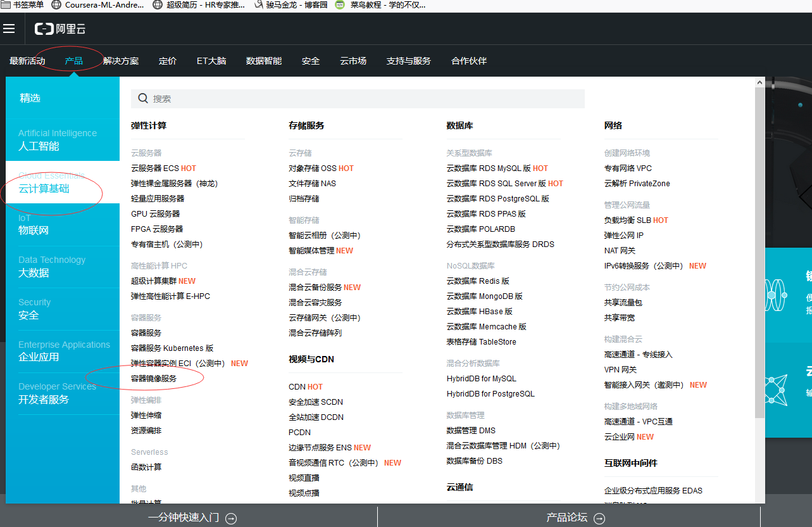Select the Security 安全 sidebar category
Screen dimensions: 812x527
tap(63, 309)
